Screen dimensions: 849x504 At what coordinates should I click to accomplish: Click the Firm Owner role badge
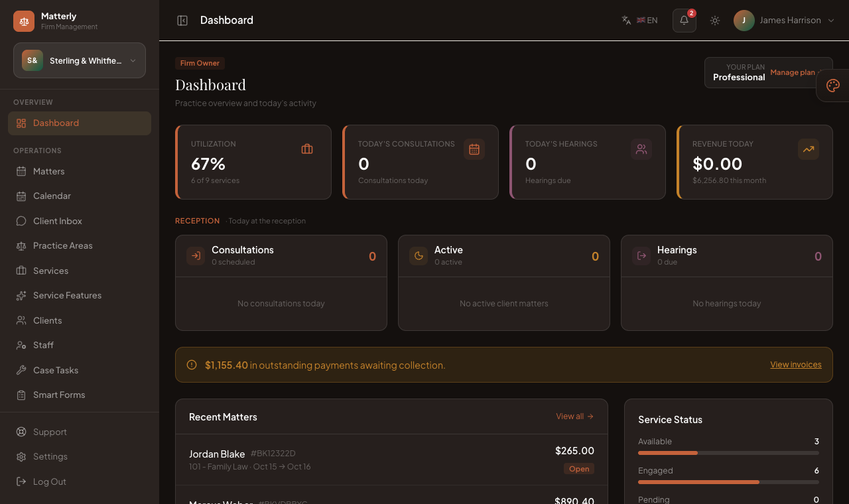200,63
